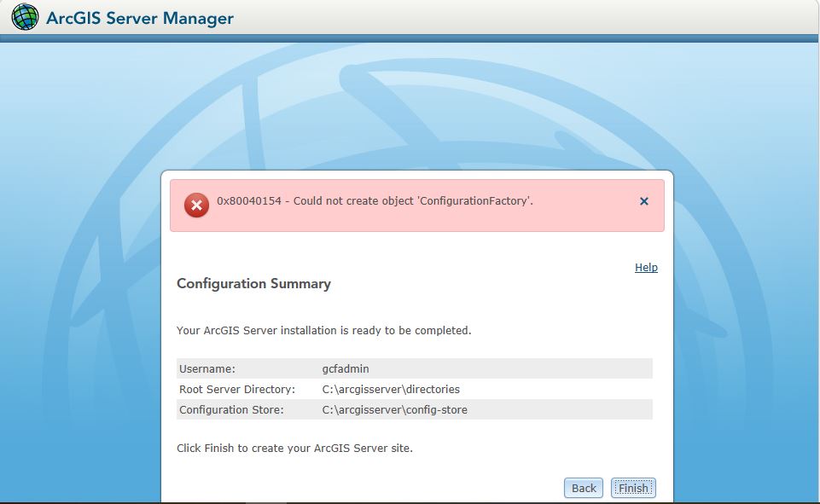Dismiss the error banner with the X
Screen dimensions: 820x504
[x=644, y=201]
